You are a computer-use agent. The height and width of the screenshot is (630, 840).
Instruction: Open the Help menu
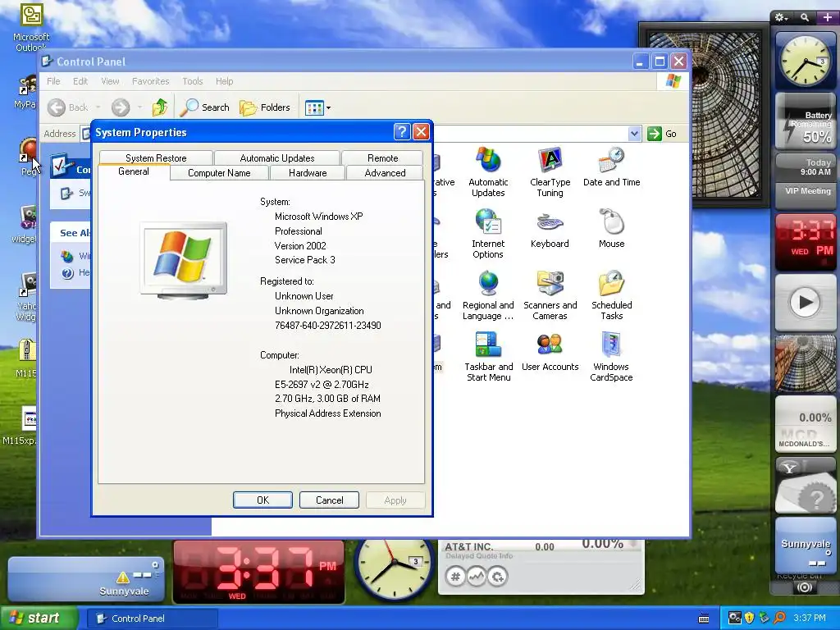[225, 81]
